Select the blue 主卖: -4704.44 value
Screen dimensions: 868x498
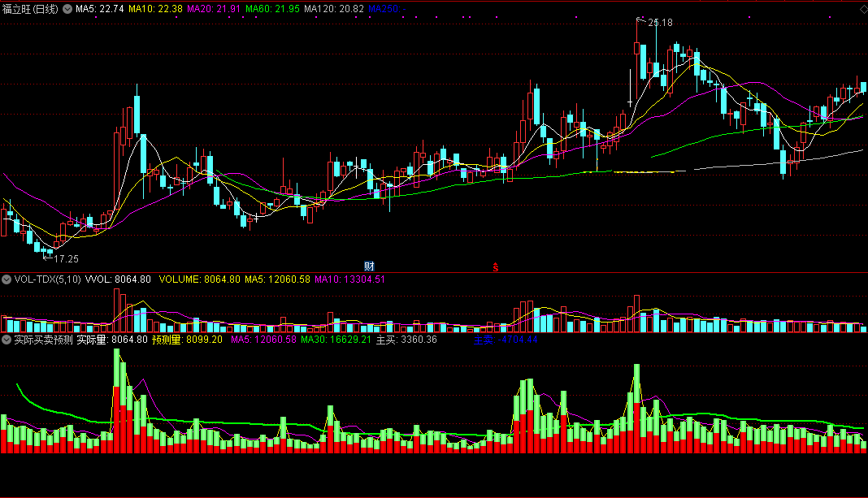pos(506,340)
